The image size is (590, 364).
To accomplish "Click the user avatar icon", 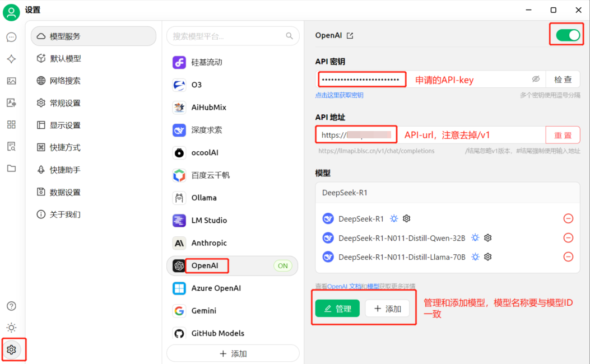I will pos(11,12).
